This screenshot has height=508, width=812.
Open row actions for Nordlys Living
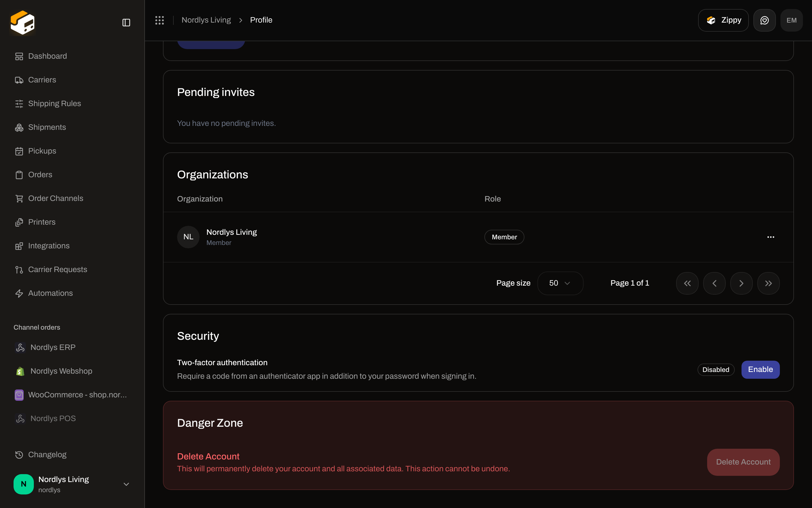771,237
